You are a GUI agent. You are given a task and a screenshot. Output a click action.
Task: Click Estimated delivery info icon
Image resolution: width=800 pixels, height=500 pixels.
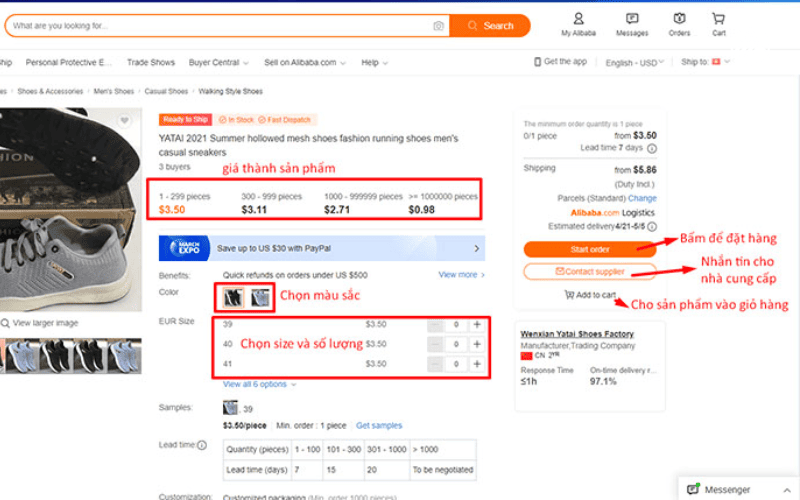(x=652, y=227)
